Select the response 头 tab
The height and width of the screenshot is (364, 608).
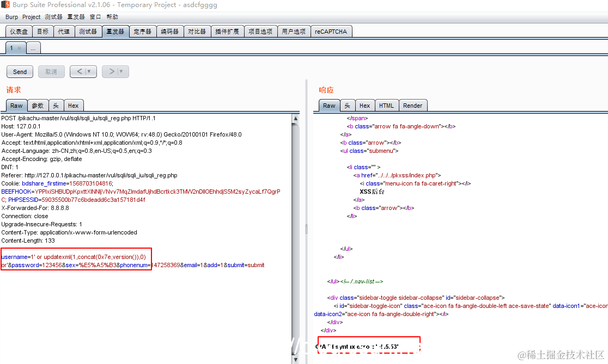tap(348, 106)
